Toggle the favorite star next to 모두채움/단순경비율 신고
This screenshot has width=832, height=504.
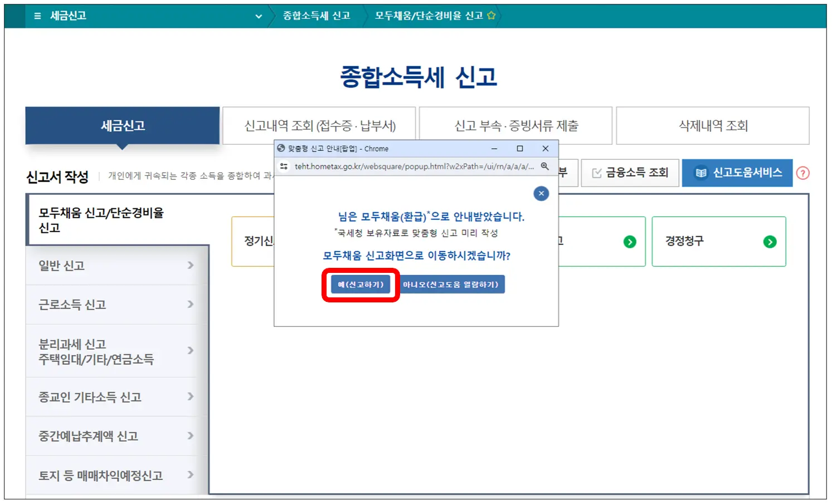coord(491,16)
